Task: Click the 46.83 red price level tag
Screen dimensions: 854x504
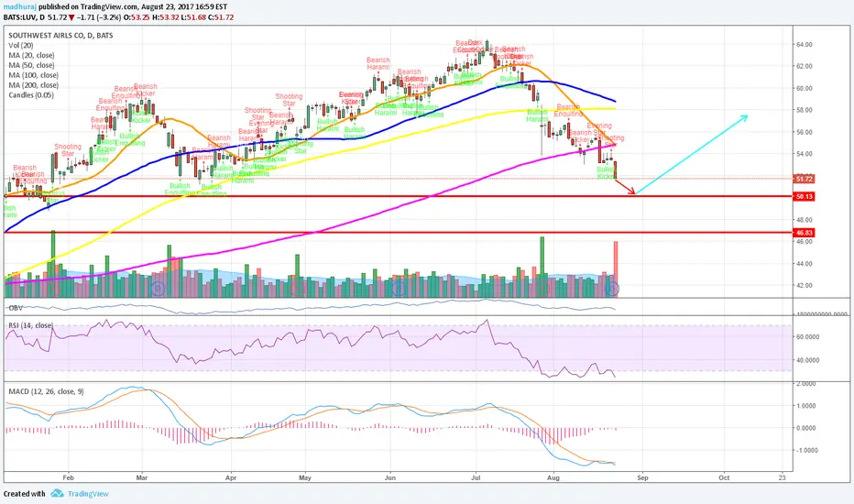Action: click(x=805, y=233)
